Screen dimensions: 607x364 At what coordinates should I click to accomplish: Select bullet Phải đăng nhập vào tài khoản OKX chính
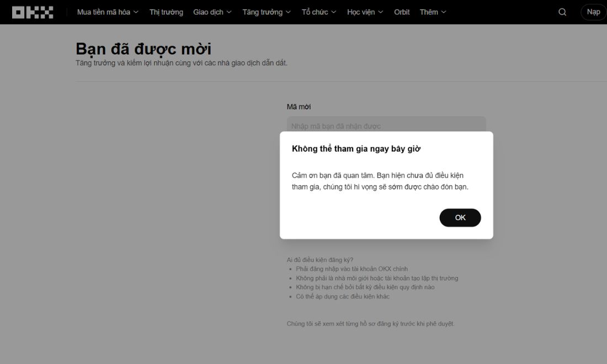click(352, 269)
